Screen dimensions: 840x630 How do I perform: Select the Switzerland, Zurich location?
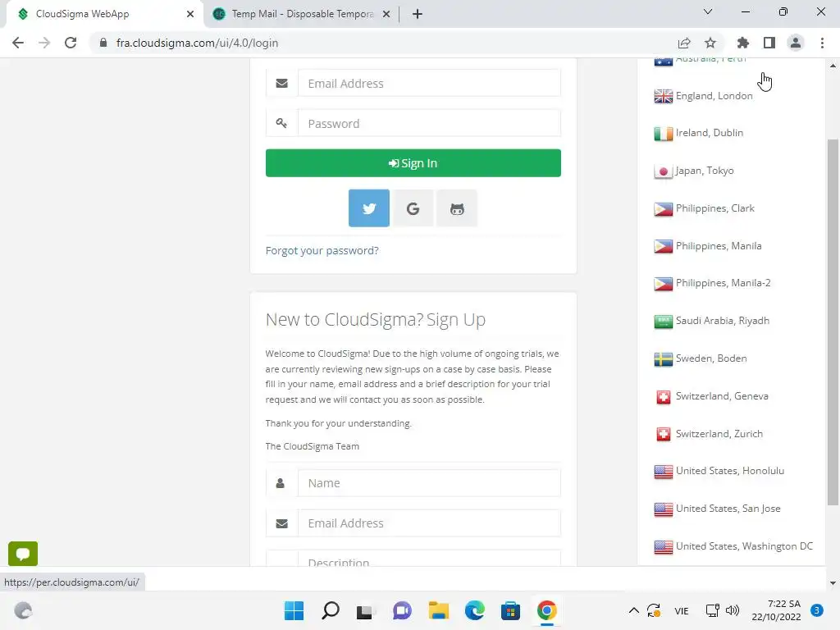pos(719,433)
